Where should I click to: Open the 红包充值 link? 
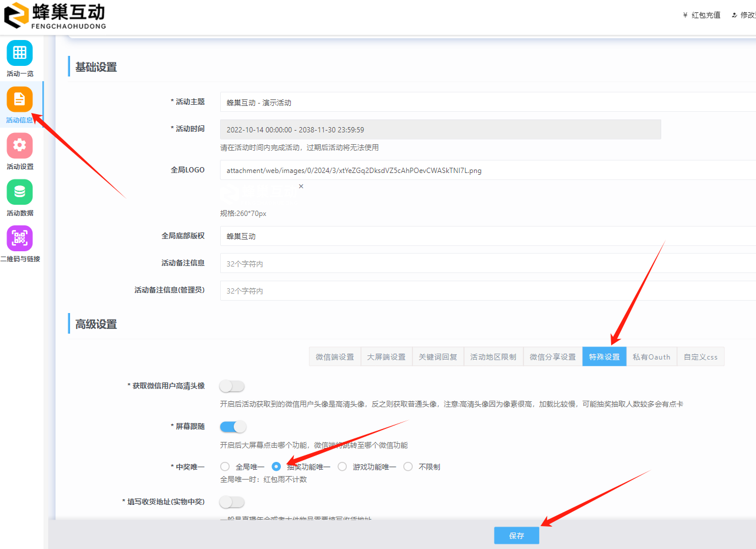click(706, 15)
